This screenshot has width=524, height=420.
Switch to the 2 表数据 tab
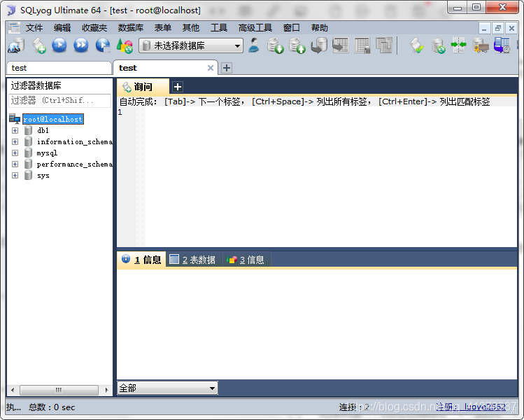click(193, 260)
